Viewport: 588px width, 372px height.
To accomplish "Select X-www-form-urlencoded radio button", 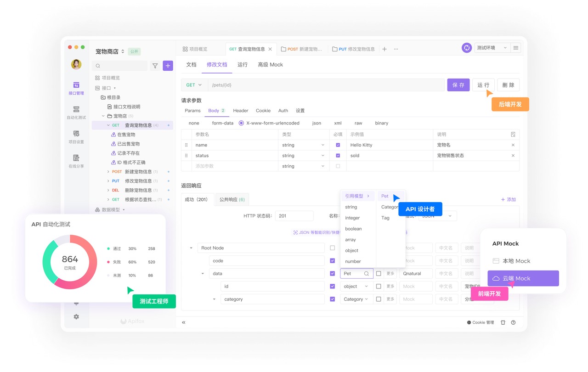I will pyautogui.click(x=241, y=123).
